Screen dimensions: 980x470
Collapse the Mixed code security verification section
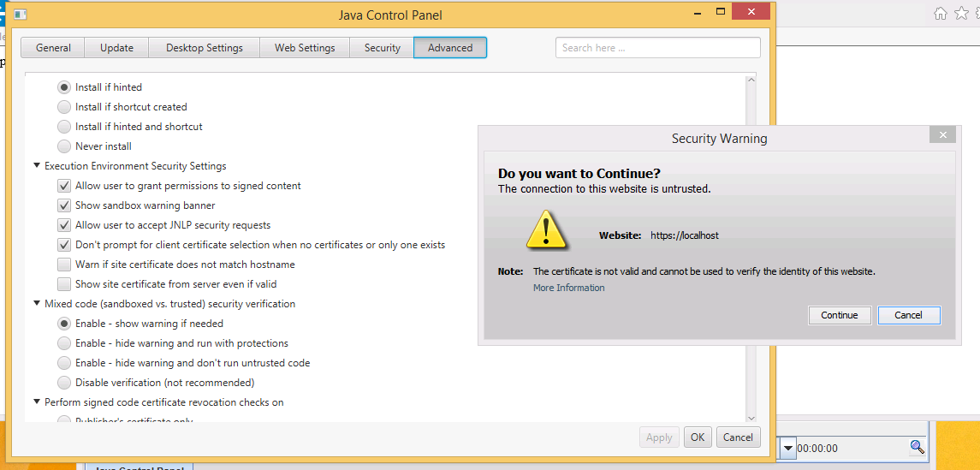click(x=37, y=304)
